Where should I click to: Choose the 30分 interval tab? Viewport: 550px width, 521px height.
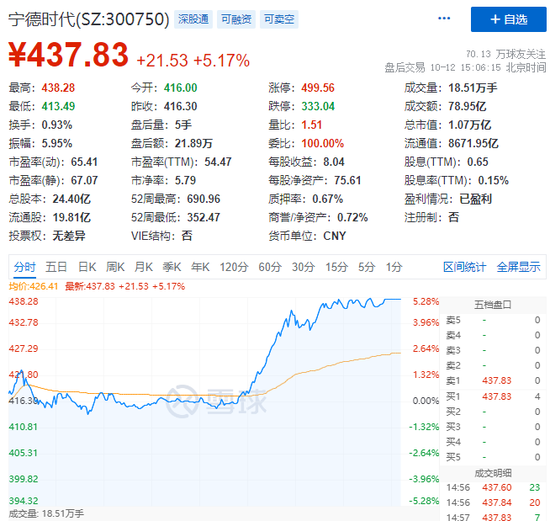pos(303,267)
